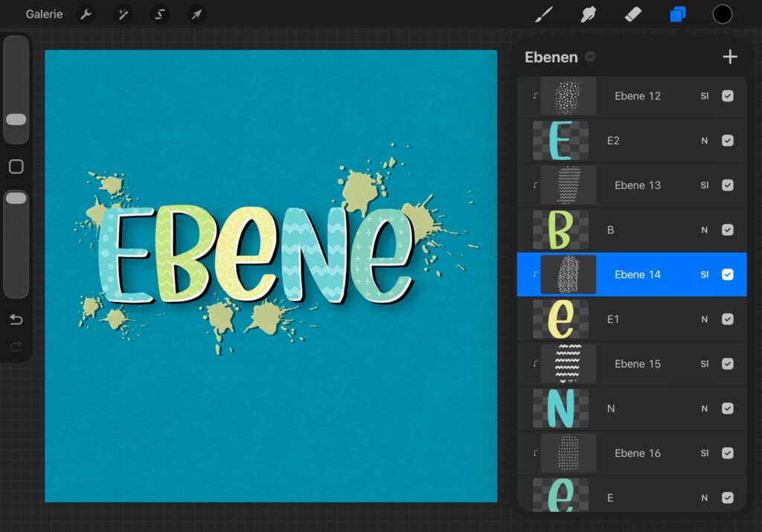Viewport: 762px width, 532px height.
Task: Hide layer Ebene 15
Action: 728,364
